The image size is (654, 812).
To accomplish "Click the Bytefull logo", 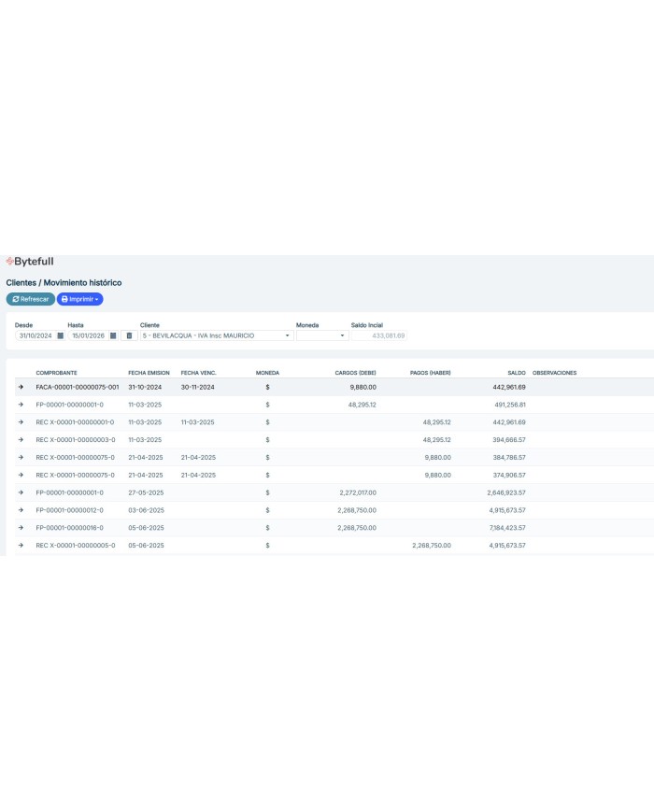I will coord(29,262).
